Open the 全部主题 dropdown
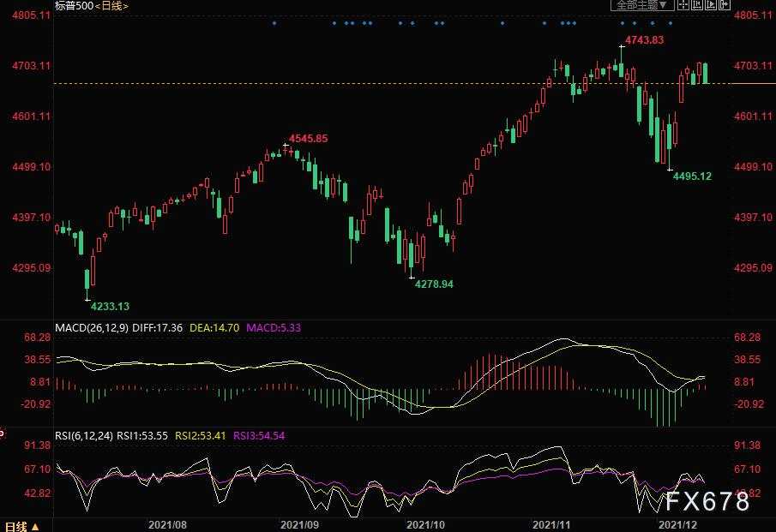This screenshot has height=532, width=776. pos(641,5)
